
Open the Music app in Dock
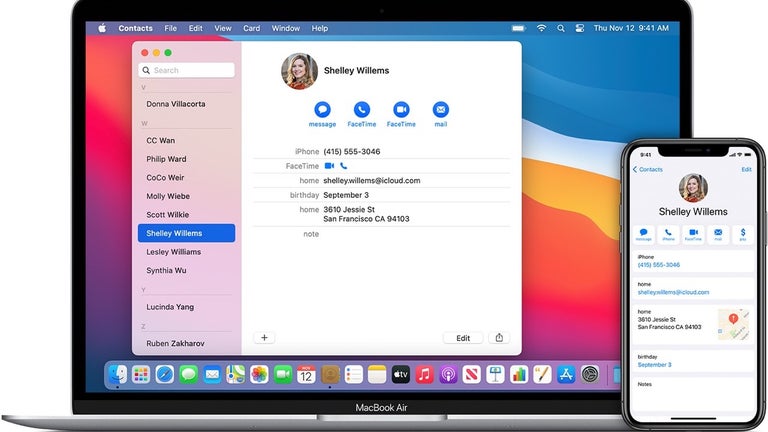tap(424, 374)
